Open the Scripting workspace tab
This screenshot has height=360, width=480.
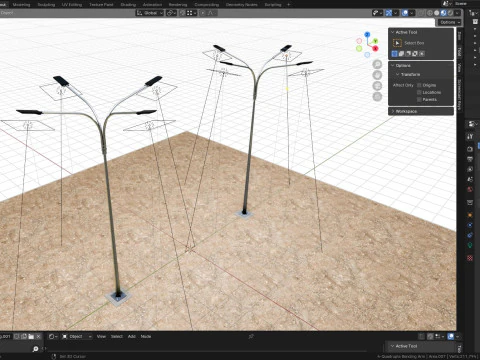(x=273, y=5)
